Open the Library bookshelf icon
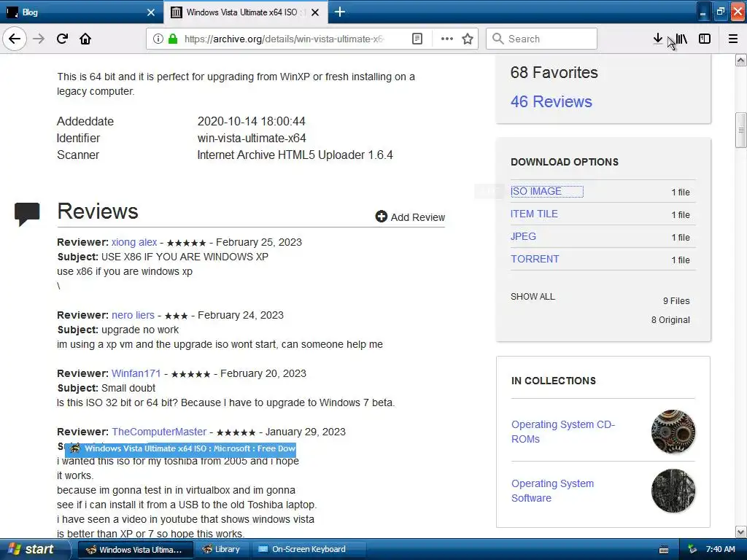This screenshot has width=747, height=560. pyautogui.click(x=681, y=39)
